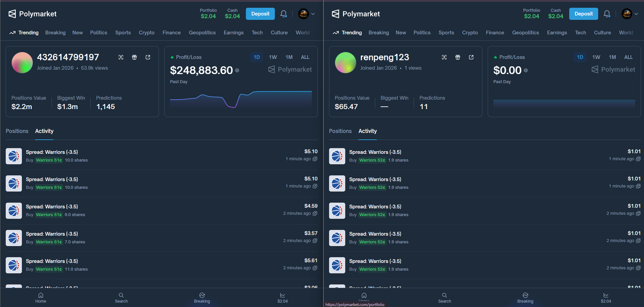
Task: Click Breaking icon in left window bottom bar
Action: [x=202, y=295]
